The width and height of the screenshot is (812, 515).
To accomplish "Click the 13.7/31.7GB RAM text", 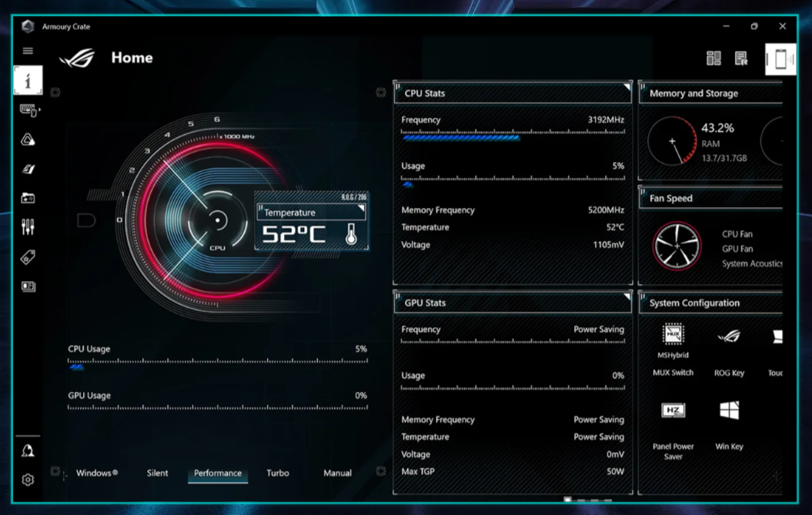I will point(724,158).
